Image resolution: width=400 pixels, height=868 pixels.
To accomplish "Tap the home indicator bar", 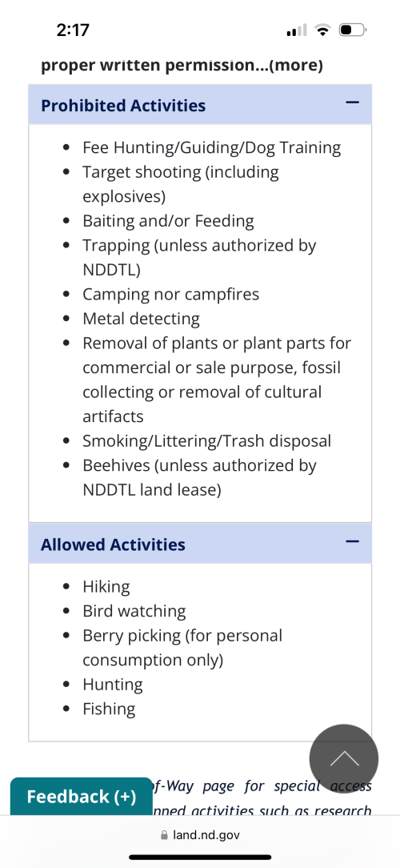I will pyautogui.click(x=200, y=857).
